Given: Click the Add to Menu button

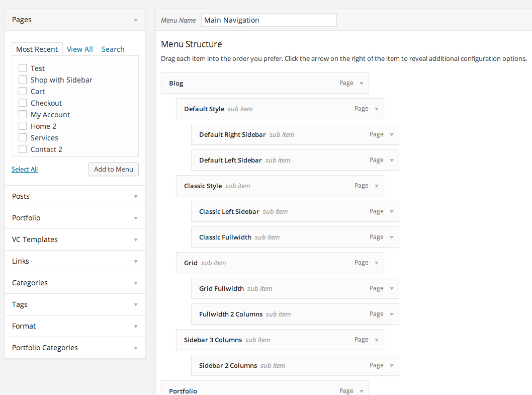Looking at the screenshot, I should click(x=113, y=169).
